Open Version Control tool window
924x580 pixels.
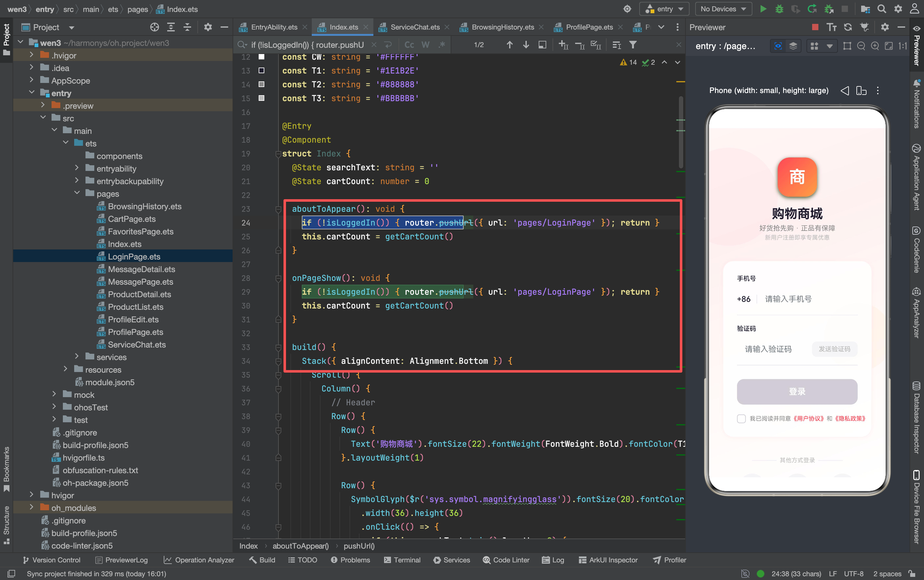pyautogui.click(x=52, y=560)
